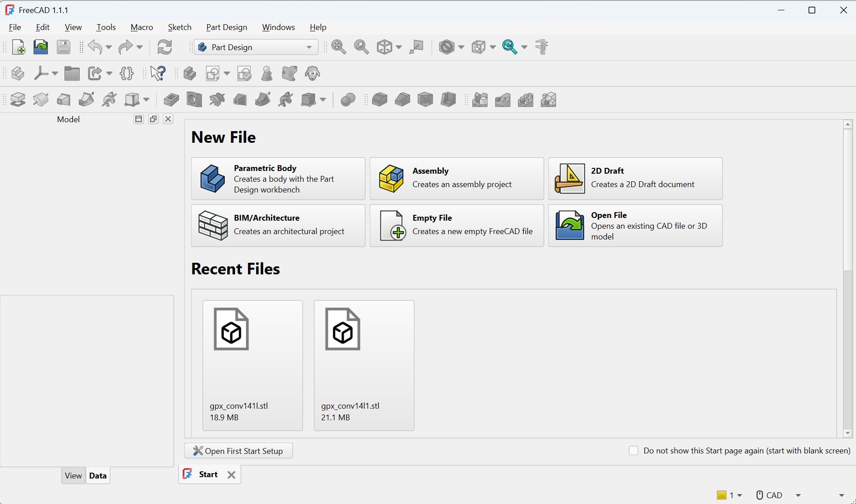
Task: Create an Empty File
Action: click(x=457, y=226)
